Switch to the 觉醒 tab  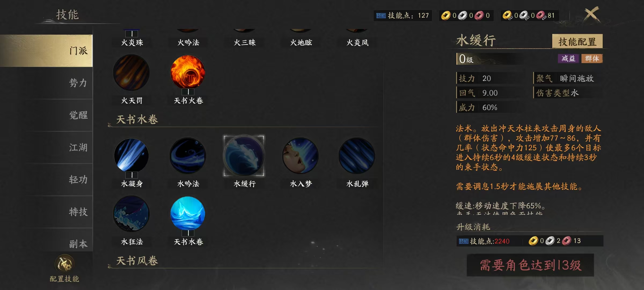(78, 115)
